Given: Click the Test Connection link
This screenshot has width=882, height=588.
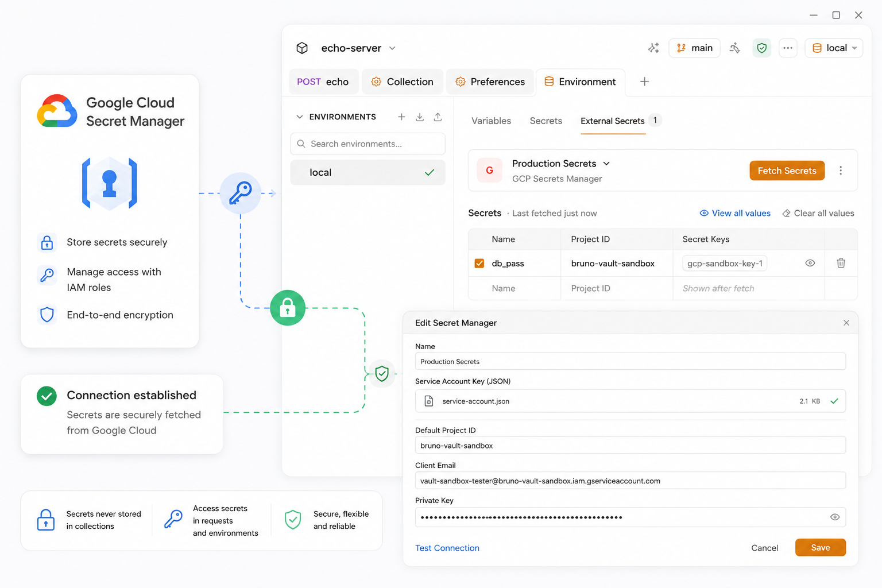Looking at the screenshot, I should pyautogui.click(x=447, y=548).
